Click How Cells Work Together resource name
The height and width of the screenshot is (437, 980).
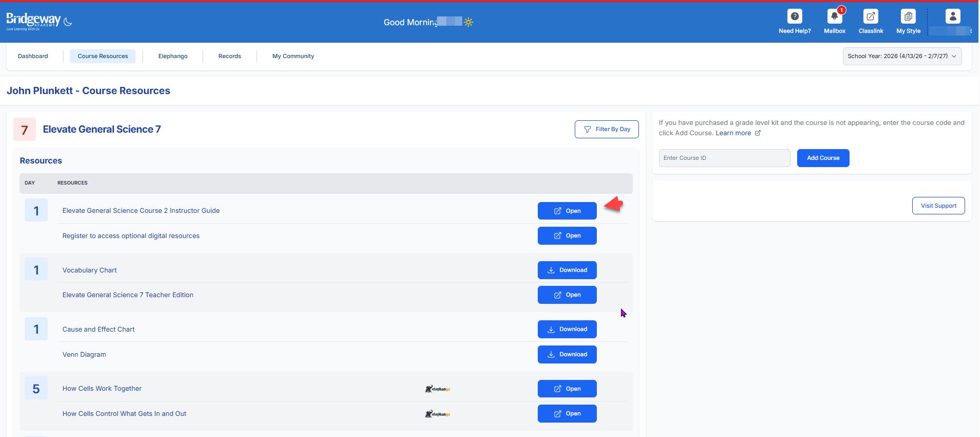[102, 388]
